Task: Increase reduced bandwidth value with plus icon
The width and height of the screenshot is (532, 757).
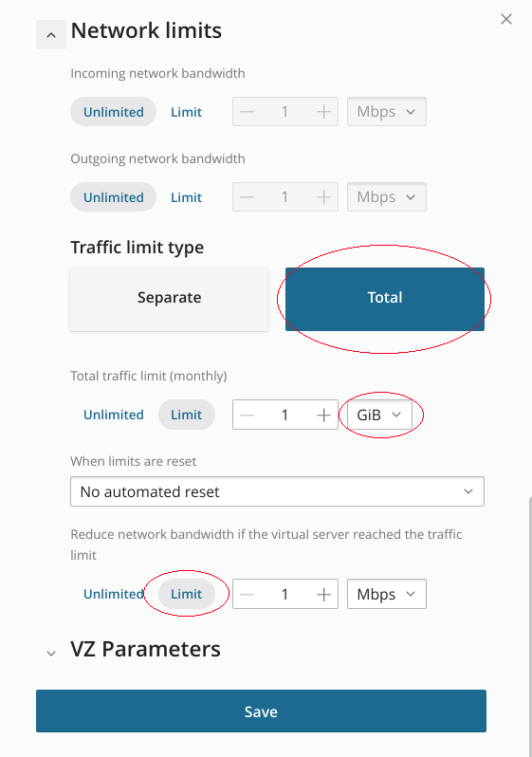Action: 323,594
